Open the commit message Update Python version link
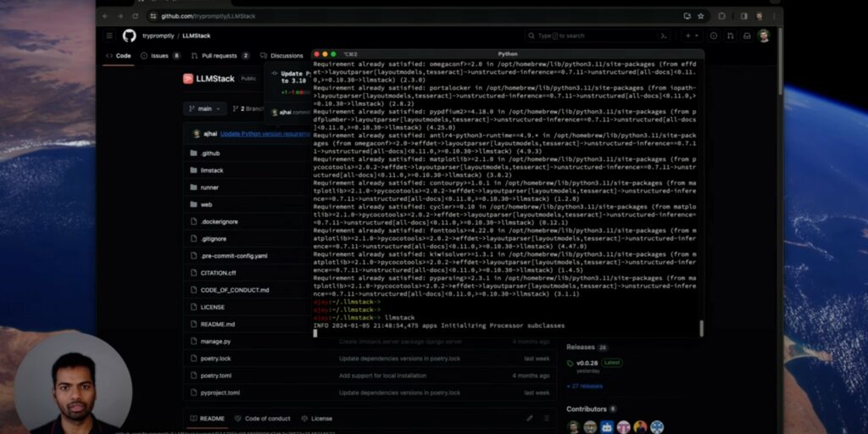Viewport: 868px width, 434px height. tap(264, 134)
